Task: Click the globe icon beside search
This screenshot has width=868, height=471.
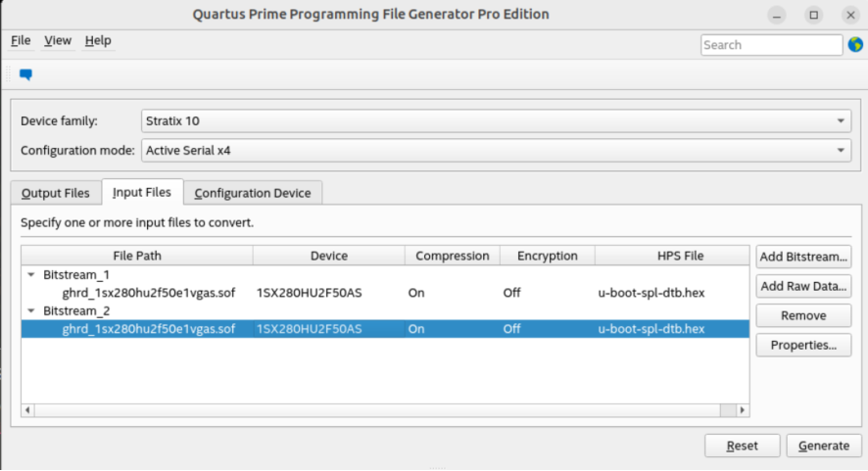Action: point(853,45)
